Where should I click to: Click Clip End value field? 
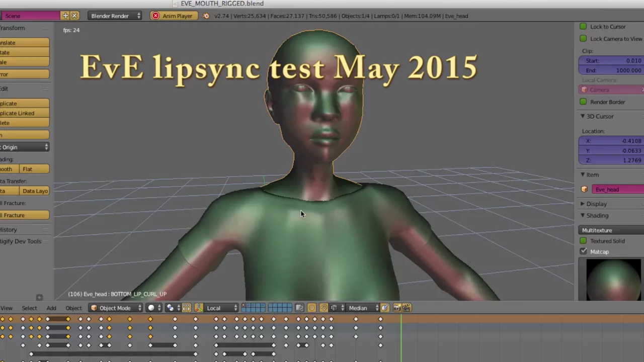pyautogui.click(x=611, y=70)
